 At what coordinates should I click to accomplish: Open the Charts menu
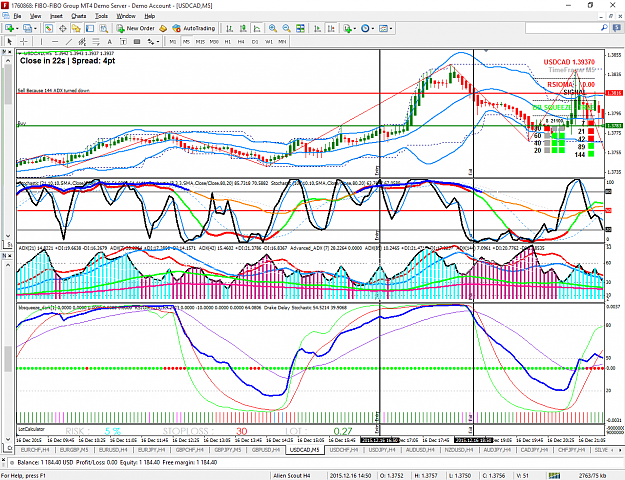(79, 16)
